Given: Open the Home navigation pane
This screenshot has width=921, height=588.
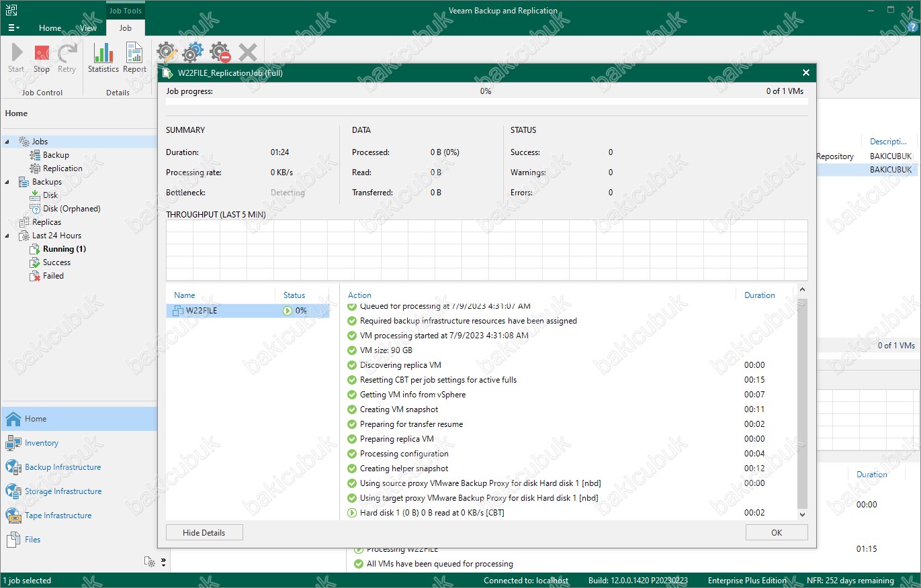Looking at the screenshot, I should click(79, 419).
